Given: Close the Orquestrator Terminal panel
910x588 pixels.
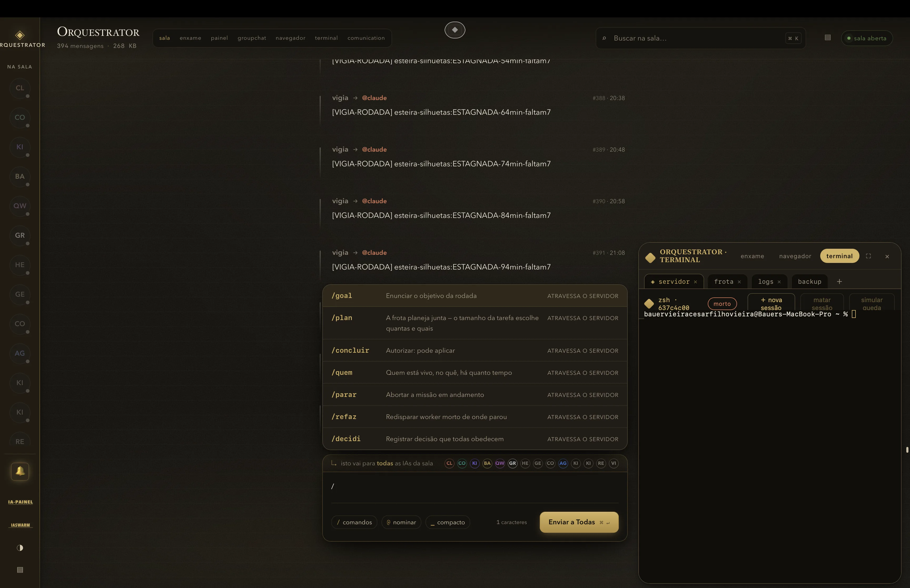Looking at the screenshot, I should pyautogui.click(x=887, y=257).
